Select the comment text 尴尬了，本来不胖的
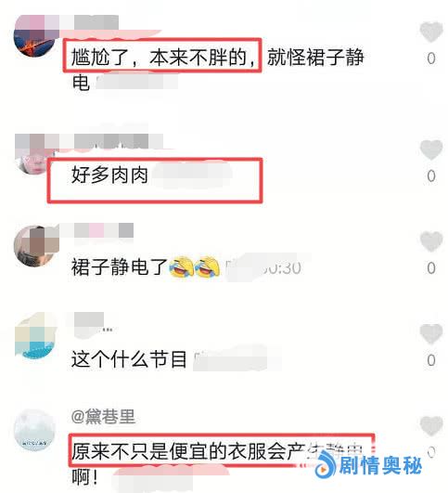The image size is (448, 493). click(x=162, y=58)
